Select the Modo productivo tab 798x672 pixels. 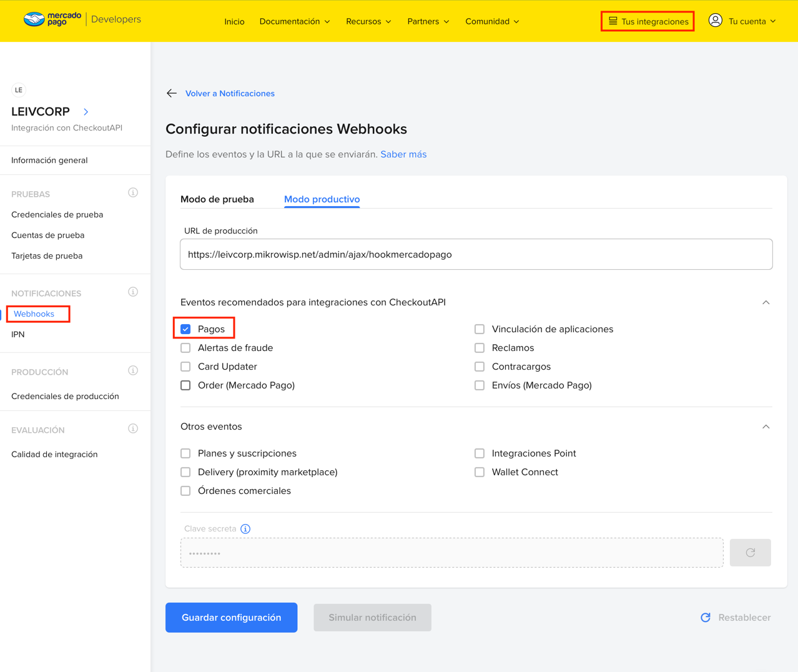[322, 199]
